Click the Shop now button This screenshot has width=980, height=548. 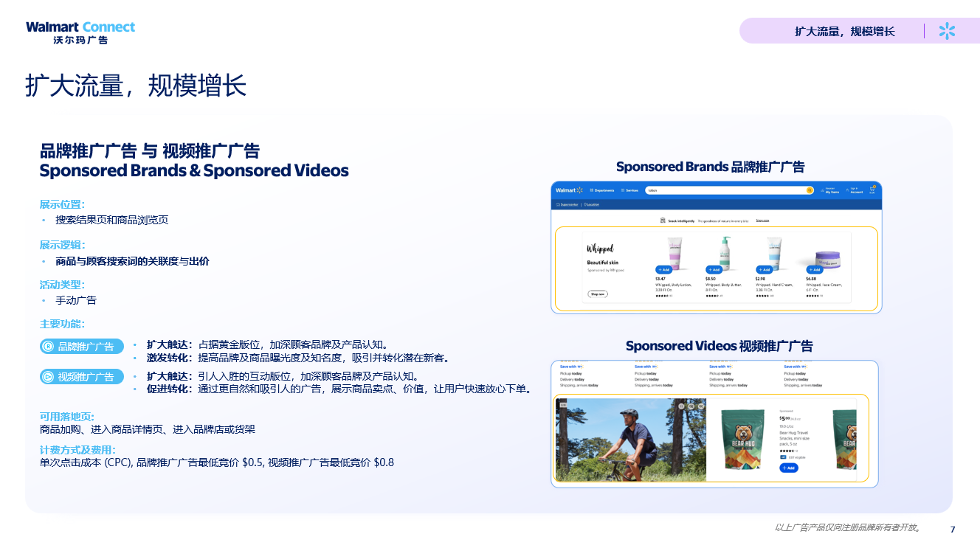pos(598,294)
